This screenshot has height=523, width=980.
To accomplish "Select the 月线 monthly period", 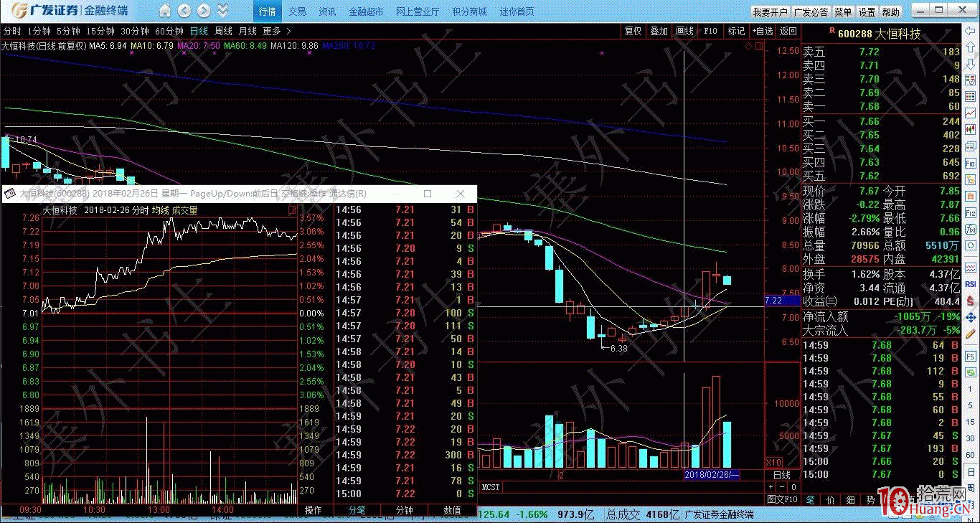I will 248,32.
